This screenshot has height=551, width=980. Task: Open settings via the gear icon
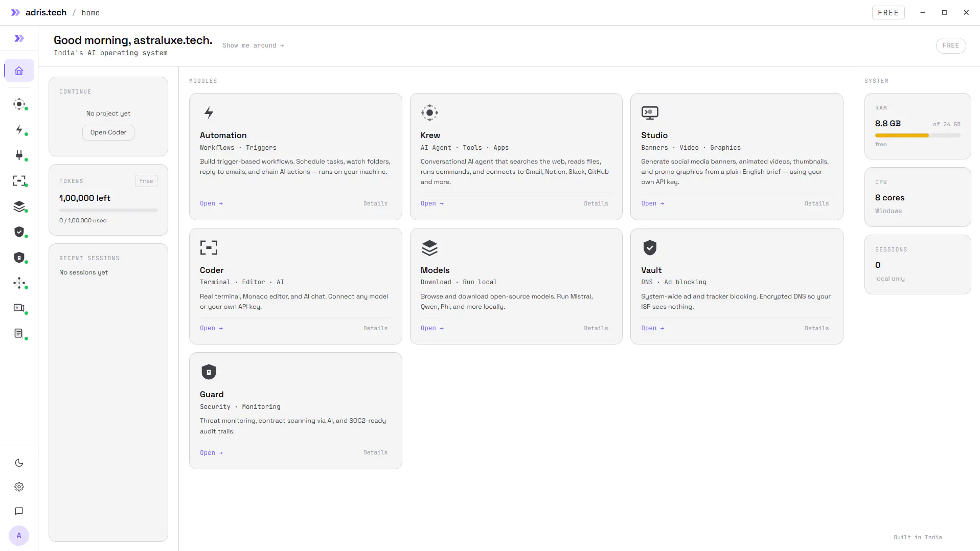tap(19, 487)
